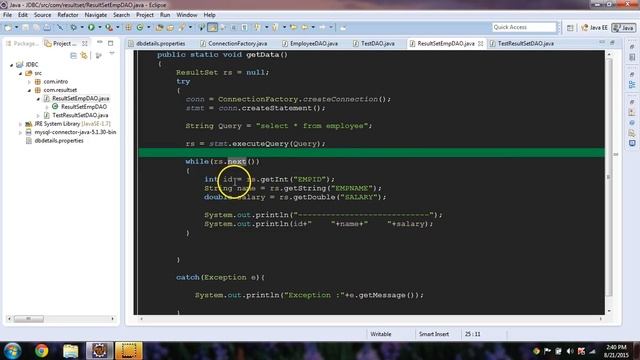Screen dimensions: 640x360
Task: Minimize the Project Explorer panel
Action: [100, 42]
